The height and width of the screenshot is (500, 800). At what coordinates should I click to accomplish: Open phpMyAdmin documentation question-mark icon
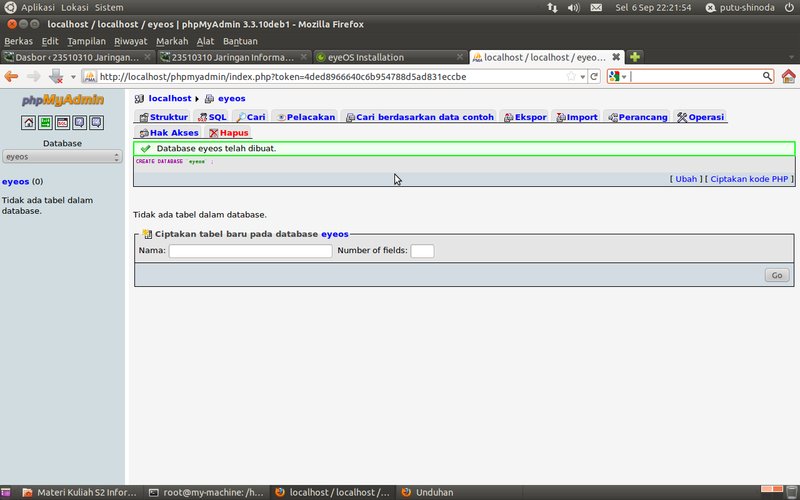pos(79,122)
